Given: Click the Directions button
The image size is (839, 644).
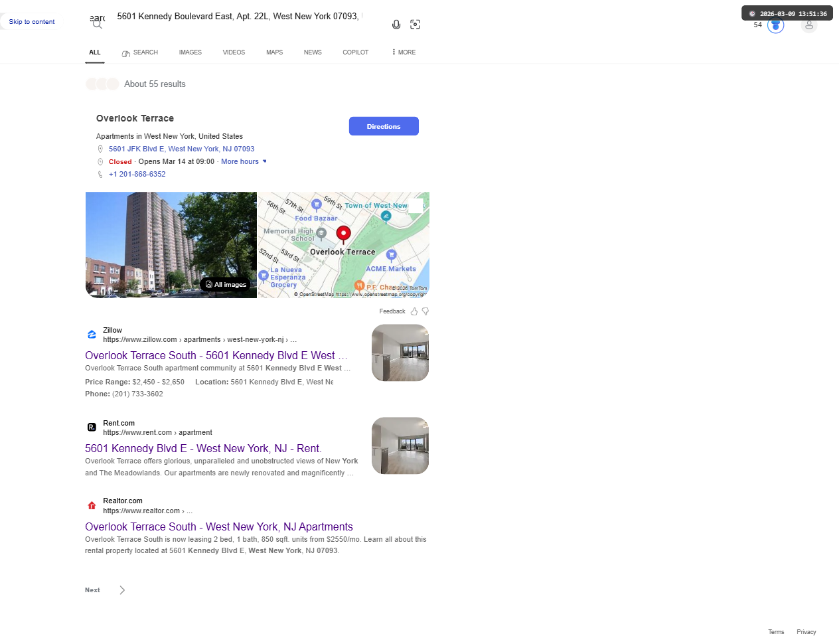Looking at the screenshot, I should pyautogui.click(x=384, y=126).
